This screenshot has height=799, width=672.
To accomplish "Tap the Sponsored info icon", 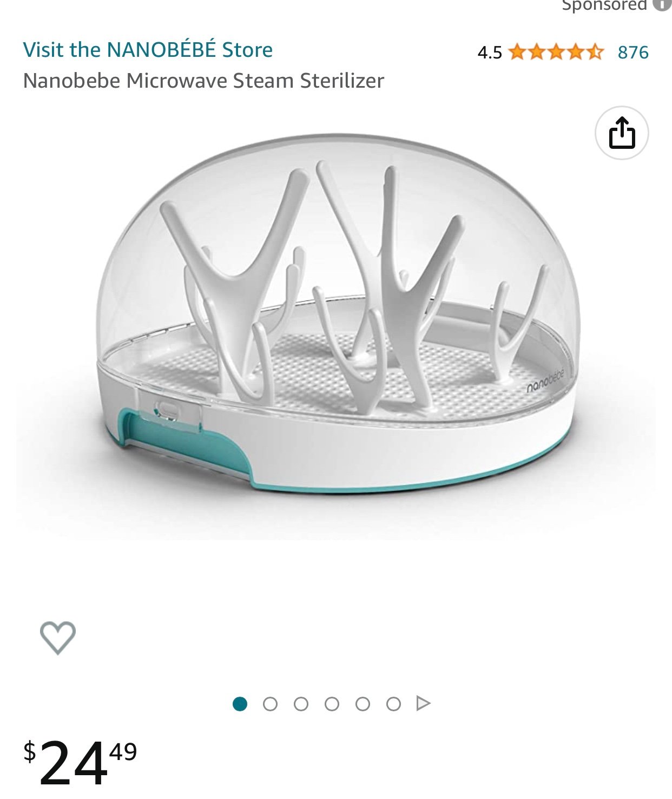I will pyautogui.click(x=662, y=5).
